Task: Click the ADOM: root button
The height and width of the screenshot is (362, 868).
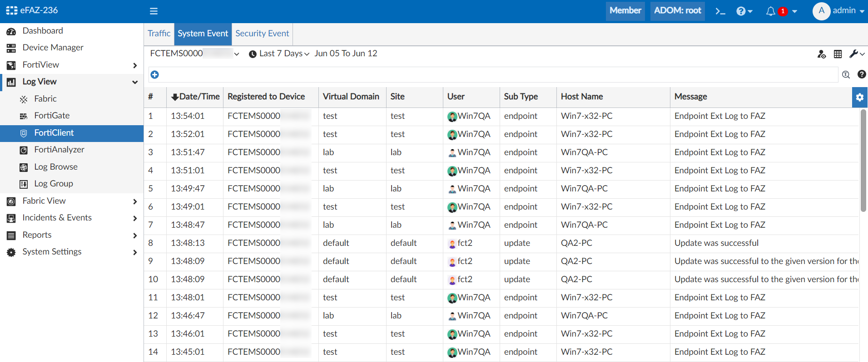Action: (677, 10)
